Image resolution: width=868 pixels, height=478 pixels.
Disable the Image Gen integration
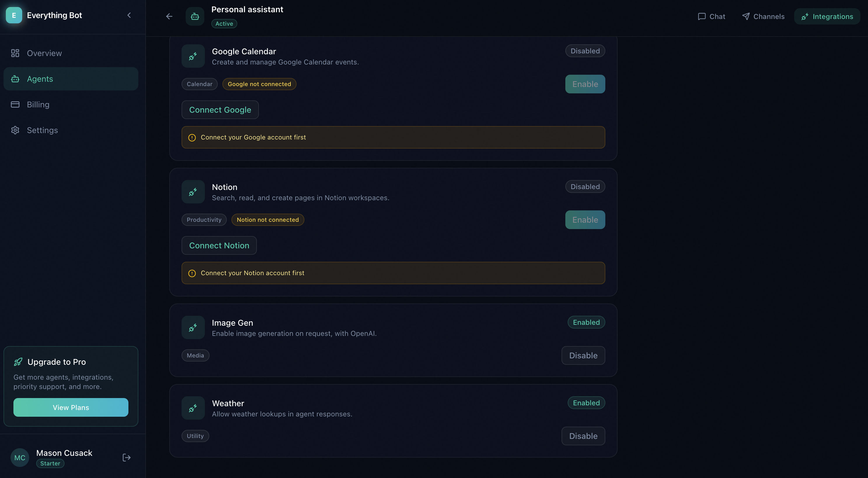pyautogui.click(x=583, y=355)
